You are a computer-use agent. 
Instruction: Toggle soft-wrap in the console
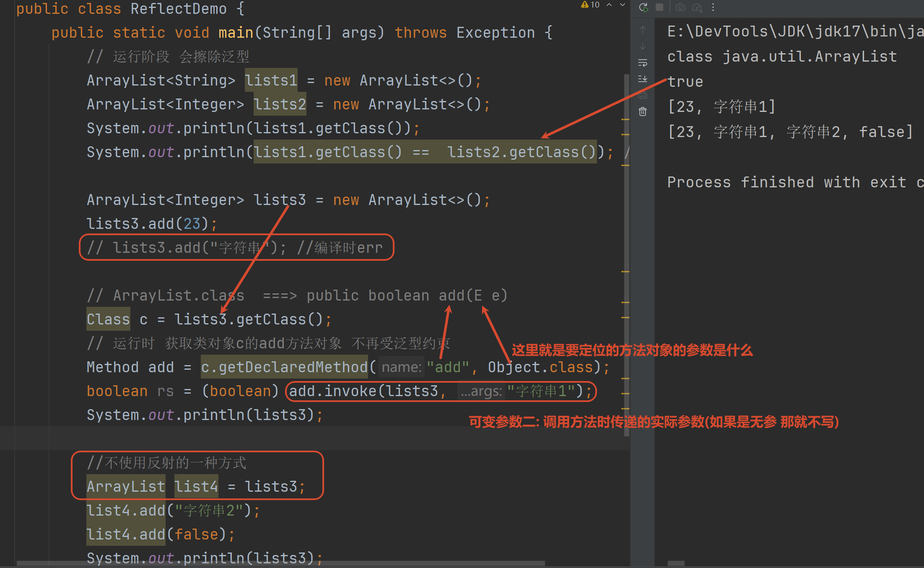(643, 63)
